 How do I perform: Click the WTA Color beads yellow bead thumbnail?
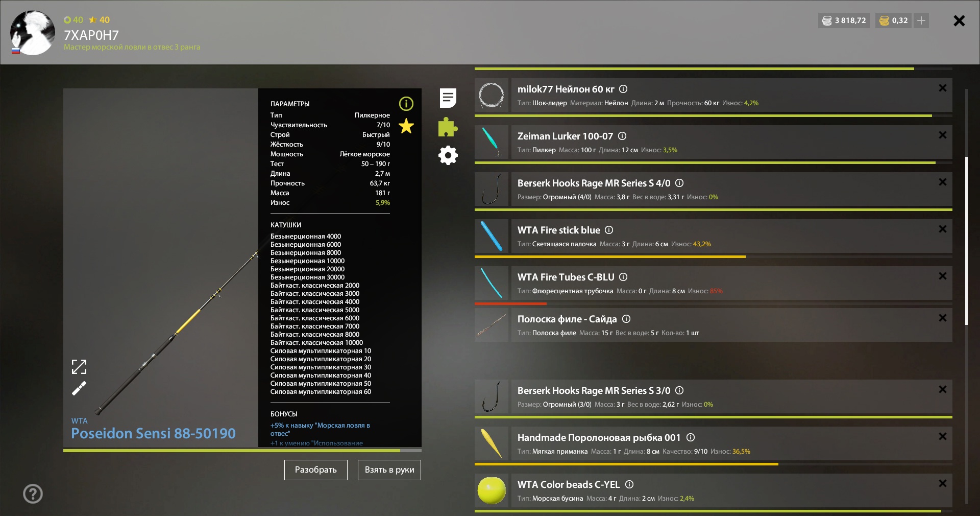[492, 490]
